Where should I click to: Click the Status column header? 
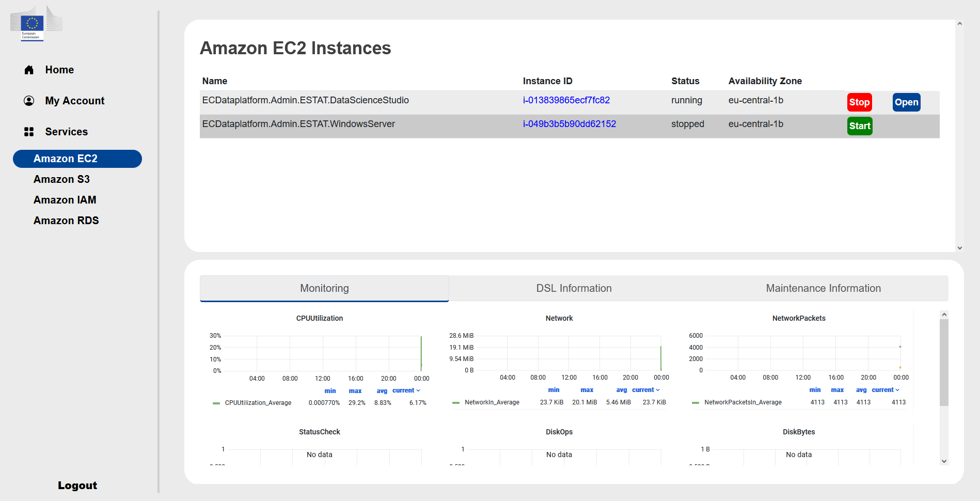point(685,81)
